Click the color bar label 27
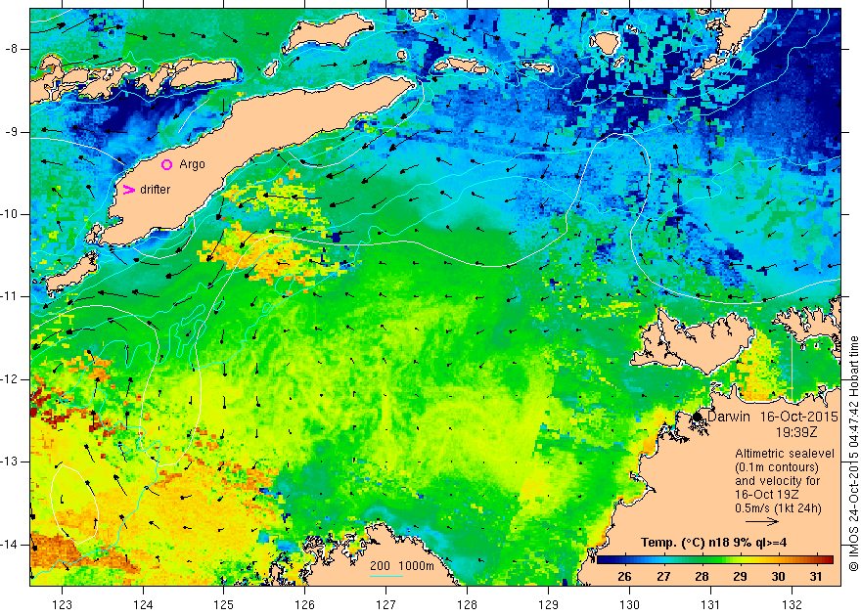 tap(663, 577)
